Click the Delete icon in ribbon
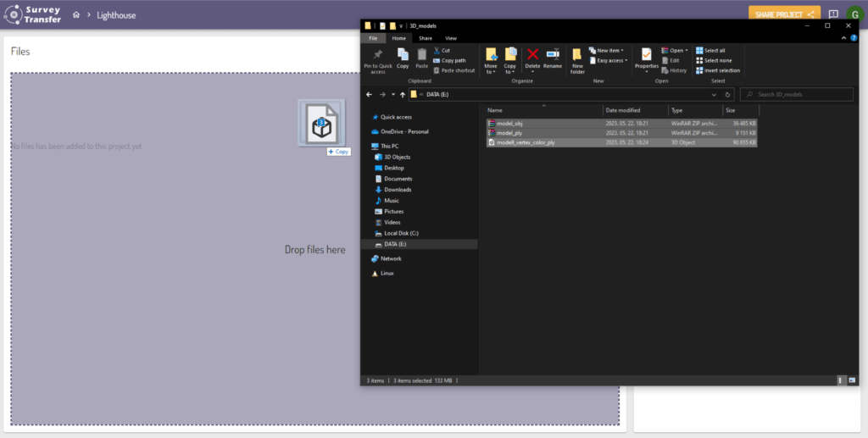868x438 pixels. click(532, 56)
